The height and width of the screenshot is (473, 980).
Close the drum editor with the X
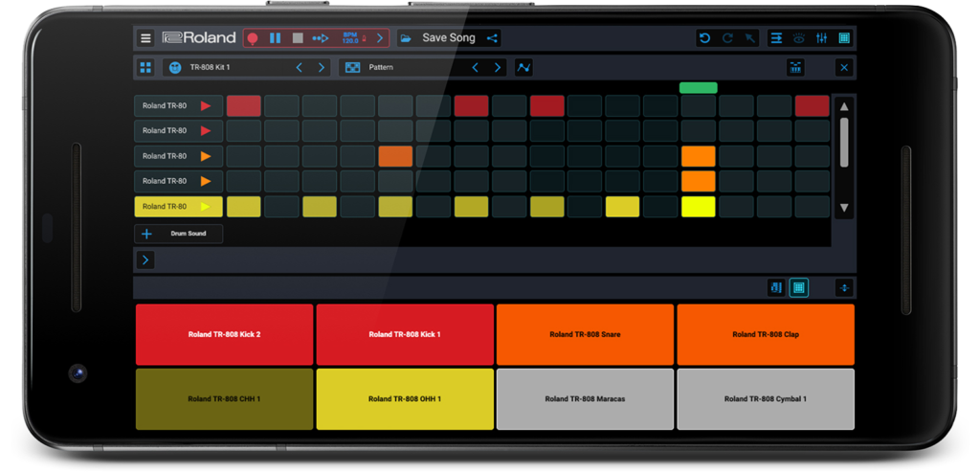pos(844,68)
